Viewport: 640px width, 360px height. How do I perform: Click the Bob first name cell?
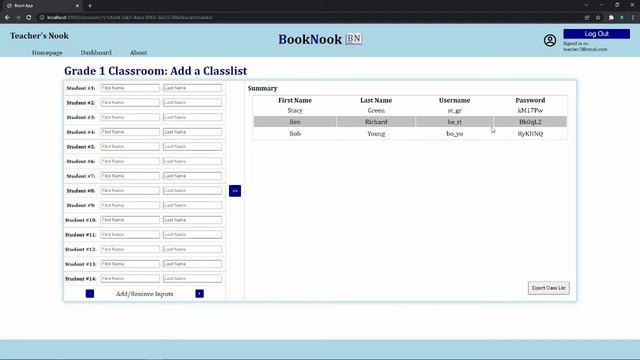tap(295, 134)
